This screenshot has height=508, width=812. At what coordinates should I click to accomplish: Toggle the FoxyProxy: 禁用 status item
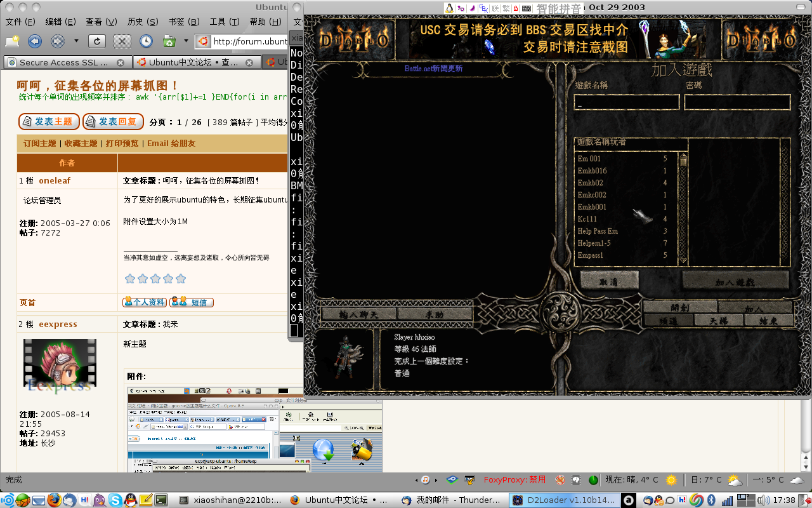point(514,480)
